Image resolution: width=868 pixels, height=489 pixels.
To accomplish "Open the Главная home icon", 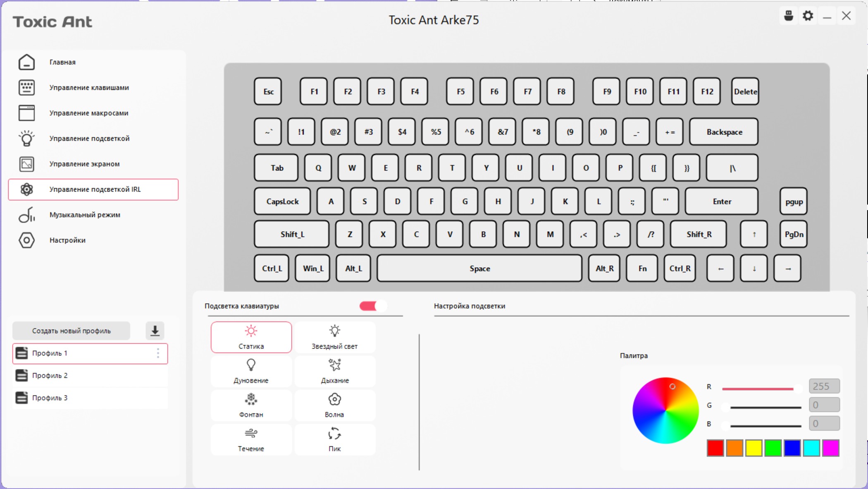I will 26,62.
